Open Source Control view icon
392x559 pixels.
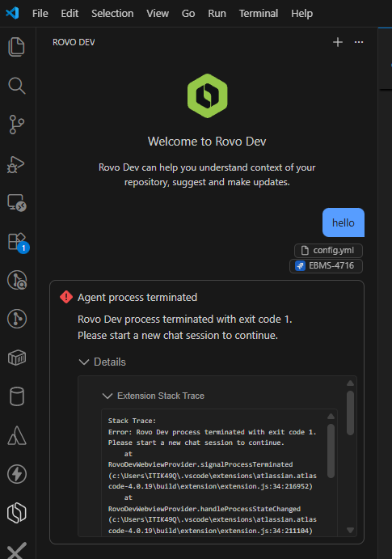(x=16, y=125)
